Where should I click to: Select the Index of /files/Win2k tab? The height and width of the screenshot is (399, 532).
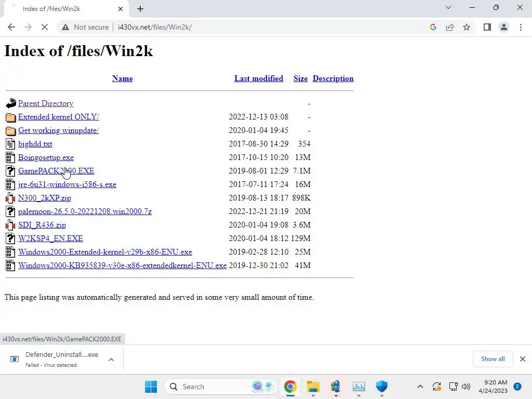[x=66, y=9]
